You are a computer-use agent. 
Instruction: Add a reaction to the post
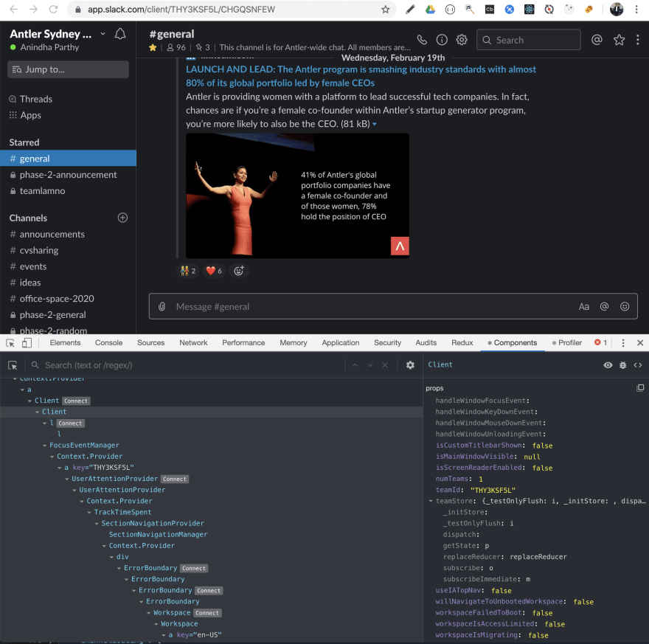239,271
